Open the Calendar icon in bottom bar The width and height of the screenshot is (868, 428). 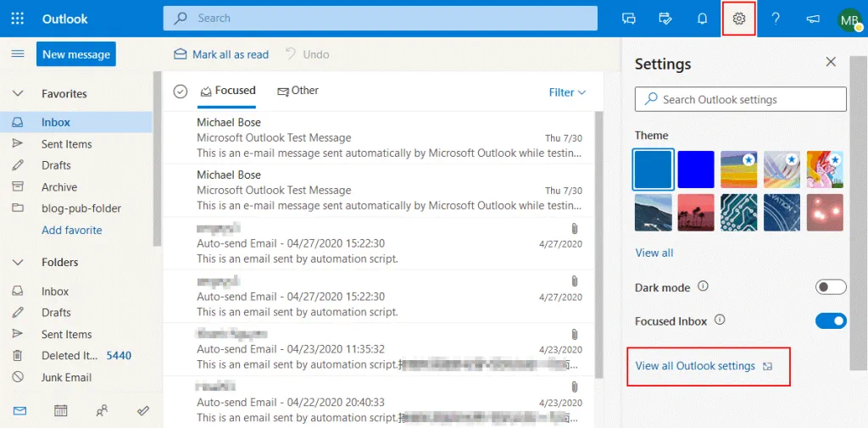tap(61, 410)
